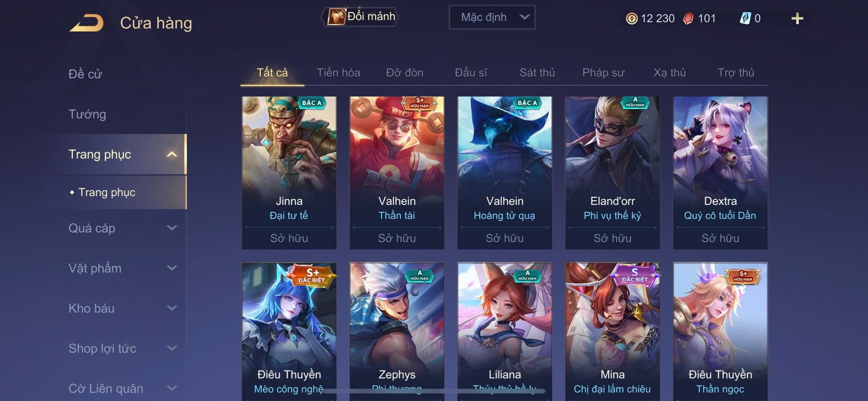Screen dimensions: 868x401
Task: Click the S+ Đặc Biệt badge on Điêu Thuyền
Action: pyautogui.click(x=312, y=276)
